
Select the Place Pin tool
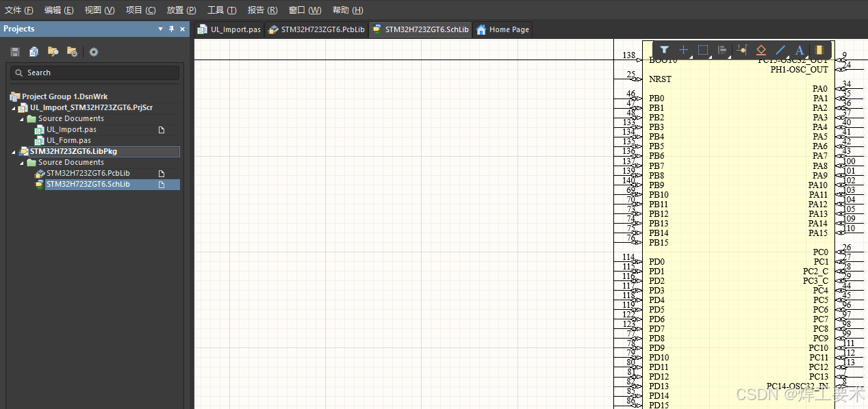pos(741,50)
